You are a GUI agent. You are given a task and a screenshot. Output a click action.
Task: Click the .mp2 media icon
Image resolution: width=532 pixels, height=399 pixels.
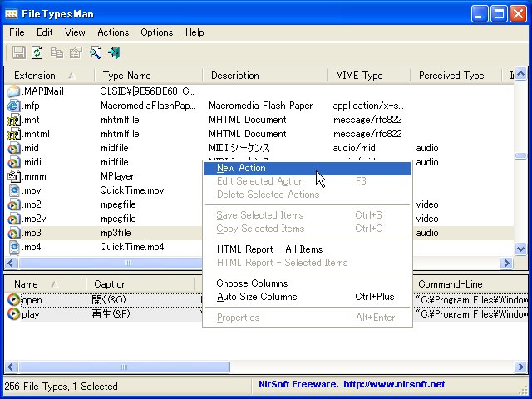click(13, 204)
